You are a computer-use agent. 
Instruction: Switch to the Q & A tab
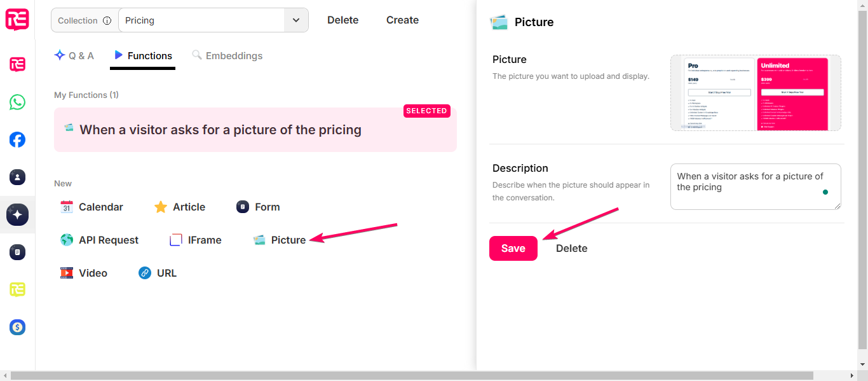coord(74,55)
